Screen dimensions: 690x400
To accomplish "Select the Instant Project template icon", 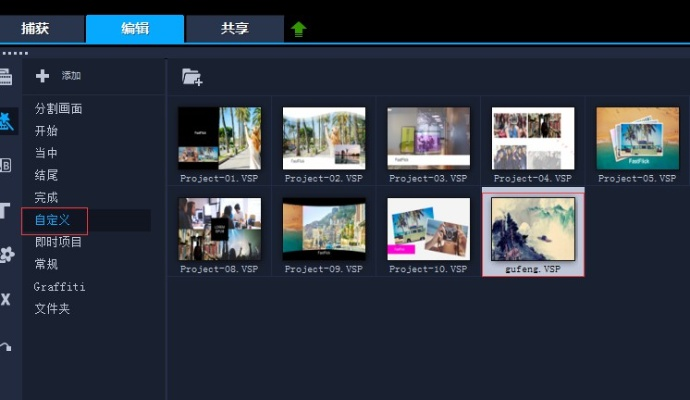I will [x=7, y=122].
